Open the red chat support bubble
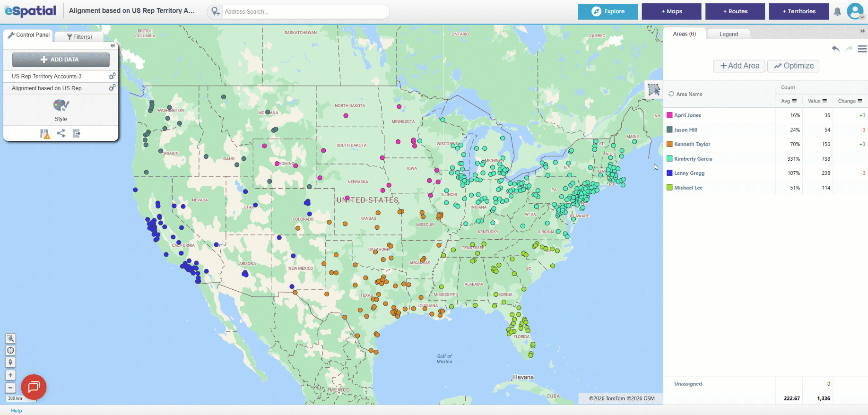 click(x=34, y=387)
